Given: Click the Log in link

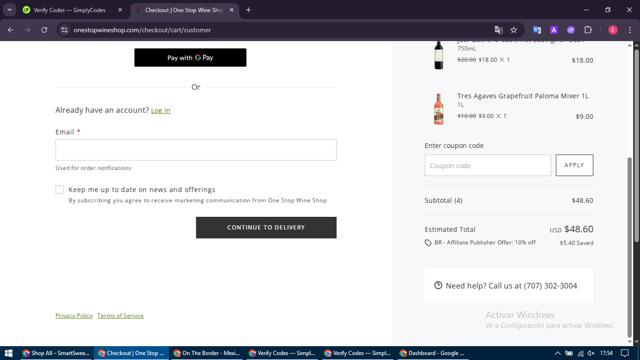Looking at the screenshot, I should coord(160,110).
